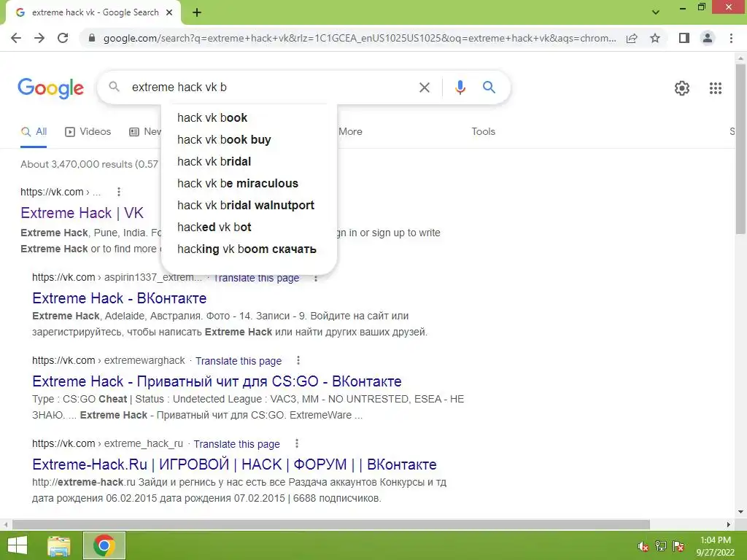
Task: Open options for first vk.com result
Action: coord(119,192)
